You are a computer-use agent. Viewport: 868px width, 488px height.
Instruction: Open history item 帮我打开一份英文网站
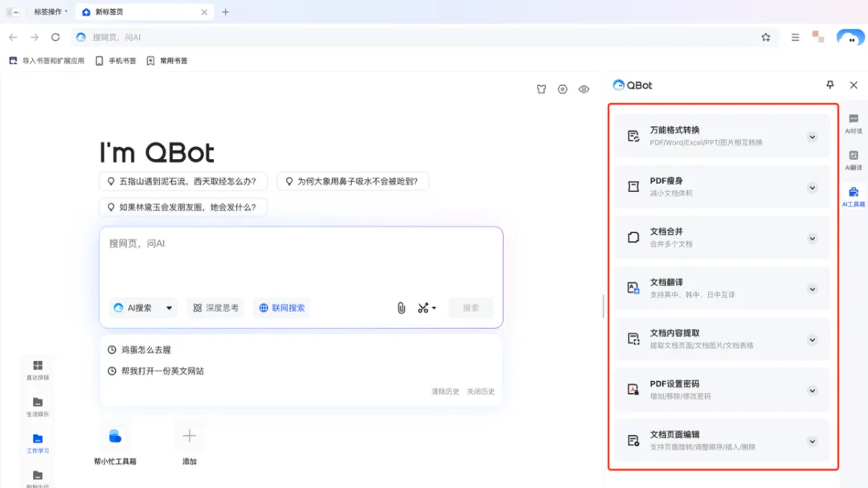[156, 371]
